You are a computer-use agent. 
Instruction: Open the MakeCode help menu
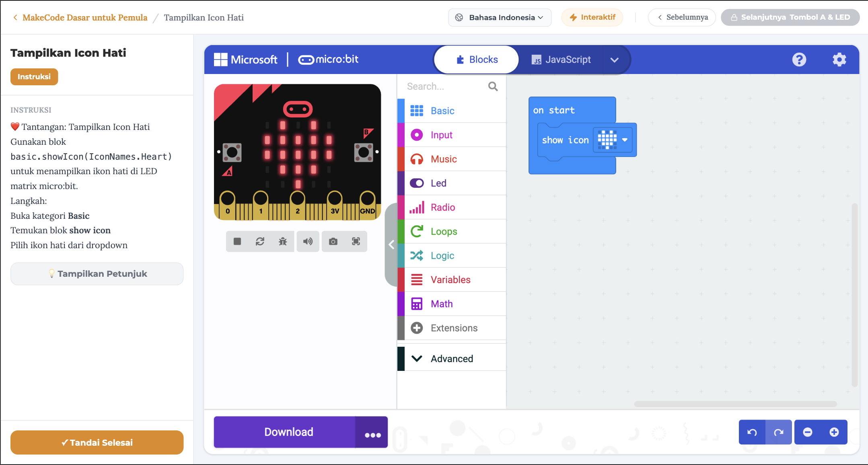tap(799, 60)
